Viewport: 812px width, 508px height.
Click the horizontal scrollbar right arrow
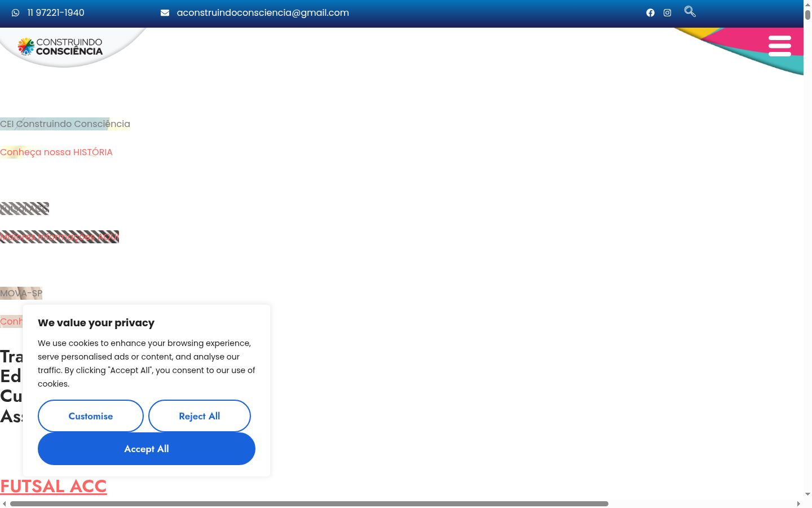point(798,503)
